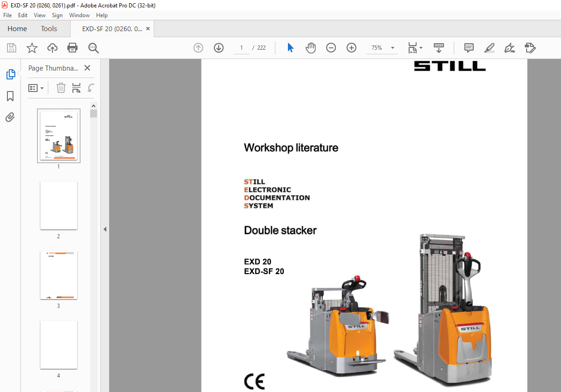Click the insert page break icon
The image size is (561, 392).
76,88
